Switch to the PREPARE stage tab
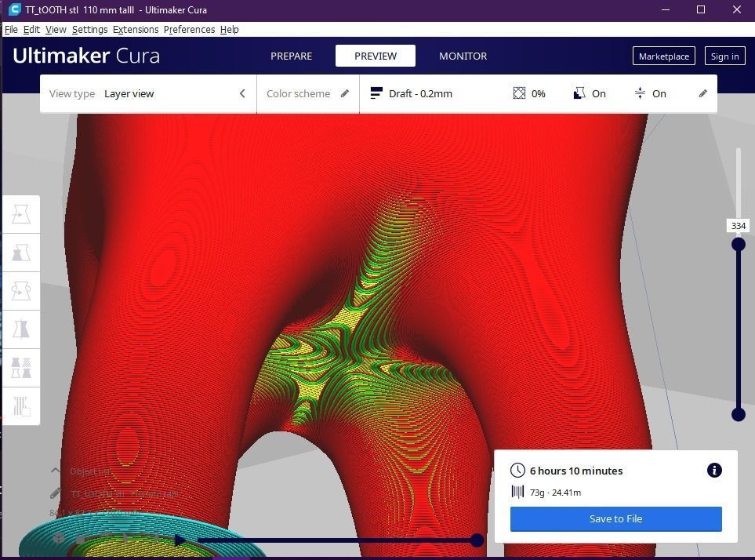 point(292,56)
